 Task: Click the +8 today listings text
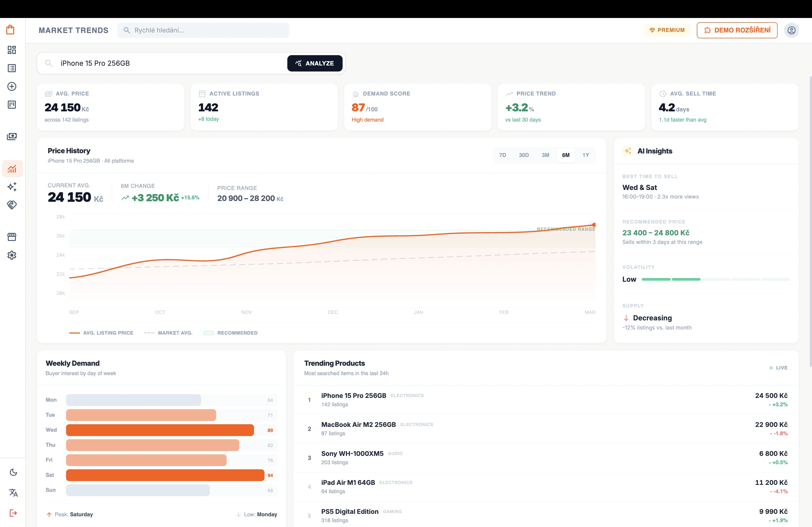click(x=208, y=119)
